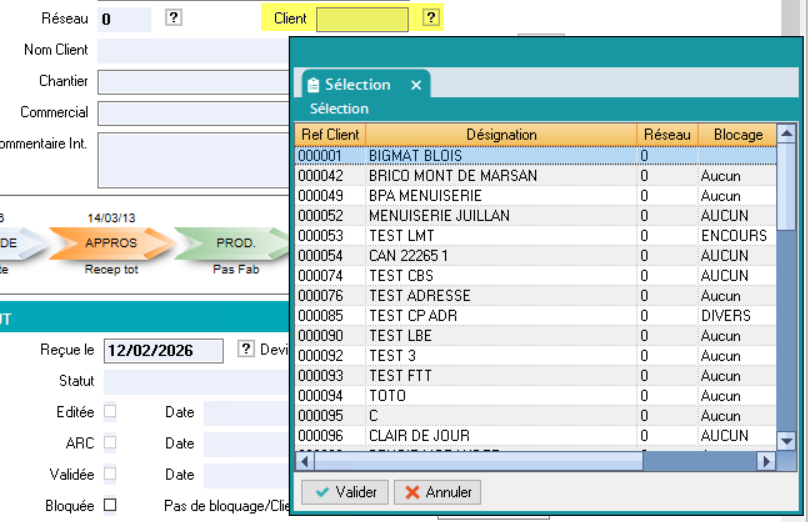Image resolution: width=808 pixels, height=522 pixels.
Task: Tick the Editée checkbox
Action: [110, 411]
